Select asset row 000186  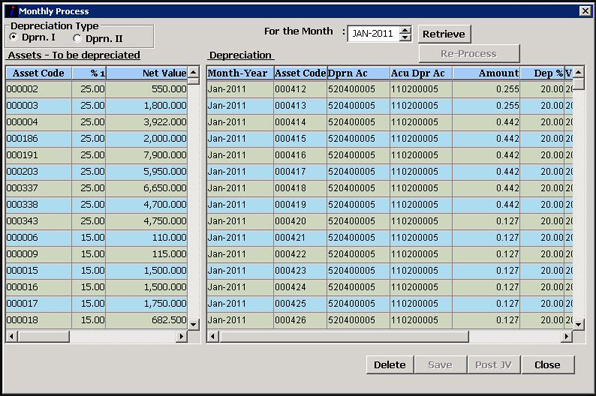97,139
